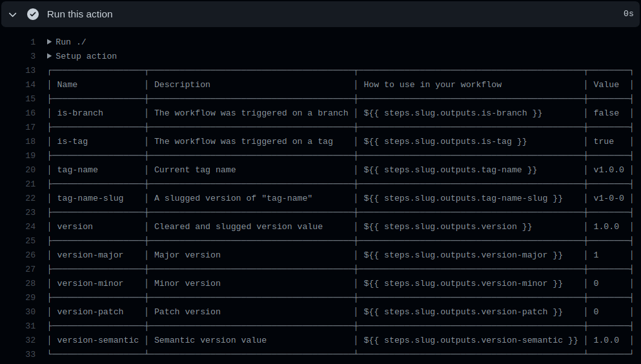Click 'Cleared and slugged version value' description
641x364 pixels.
coord(238,227)
